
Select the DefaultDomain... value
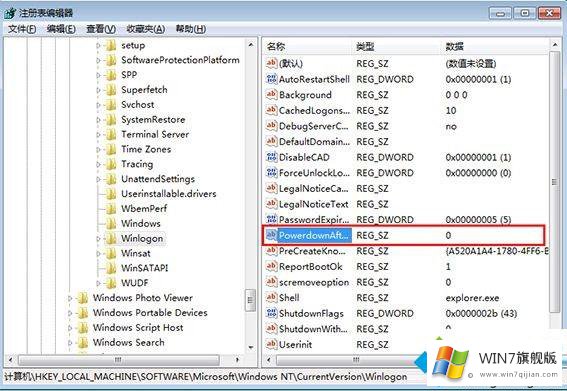click(314, 141)
